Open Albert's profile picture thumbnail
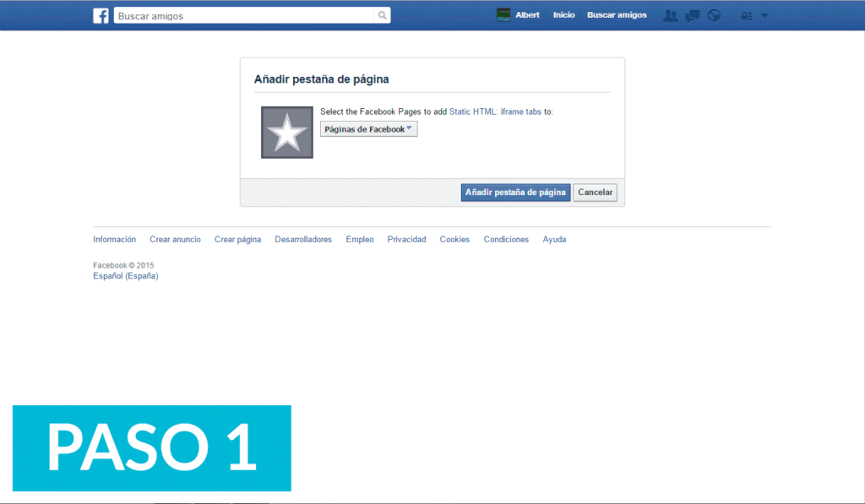The height and width of the screenshot is (504, 865). (x=504, y=14)
